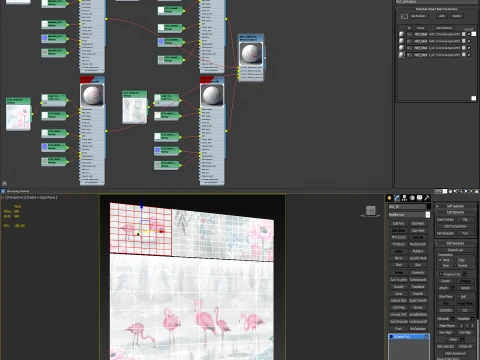
Task: Open the Utilities hammer panel tab
Action: pos(427,198)
